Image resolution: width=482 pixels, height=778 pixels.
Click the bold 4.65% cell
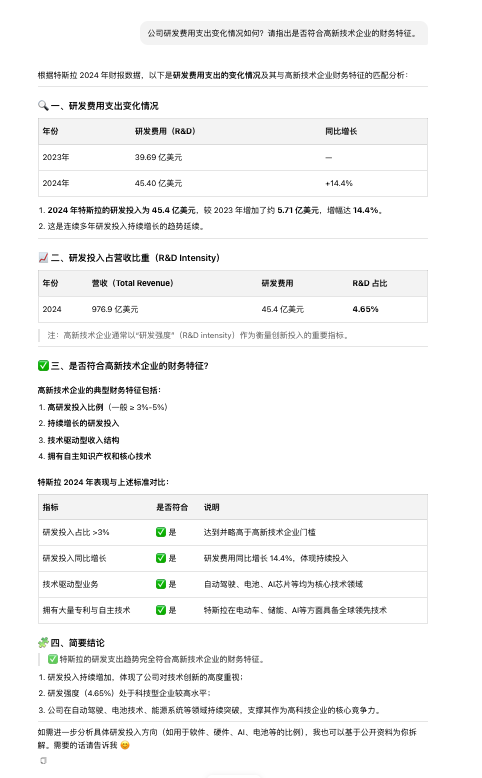[365, 309]
